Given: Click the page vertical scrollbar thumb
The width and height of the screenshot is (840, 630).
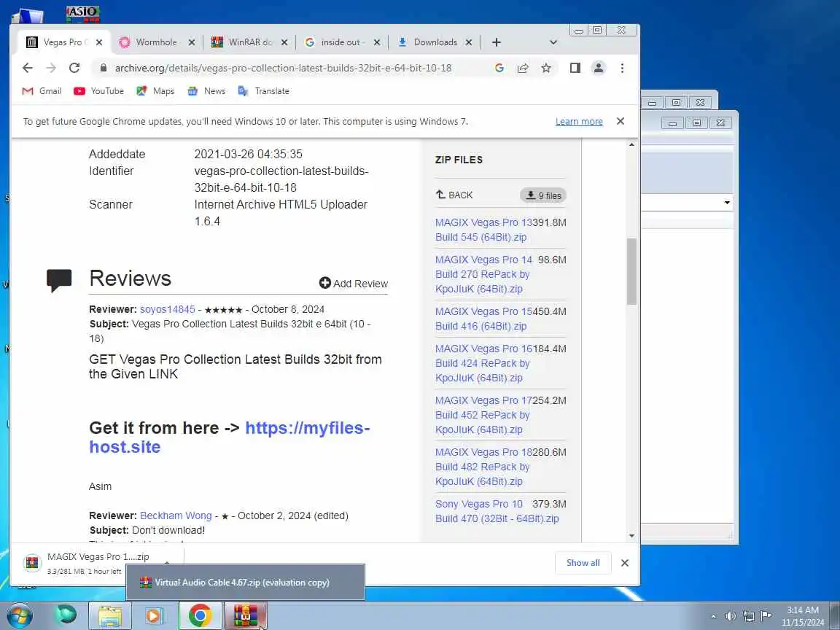Looking at the screenshot, I should (x=631, y=271).
